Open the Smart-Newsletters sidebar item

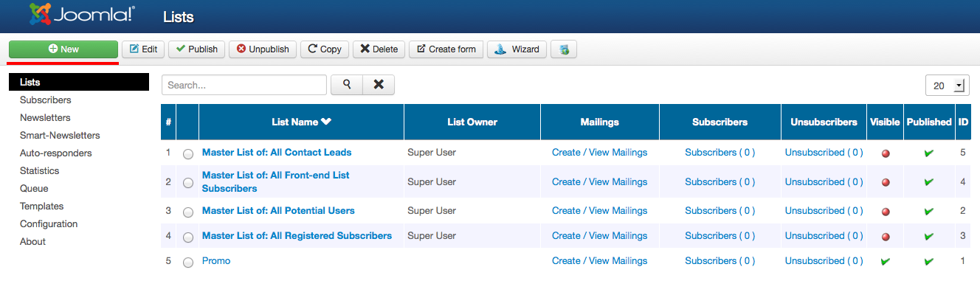pyautogui.click(x=60, y=135)
